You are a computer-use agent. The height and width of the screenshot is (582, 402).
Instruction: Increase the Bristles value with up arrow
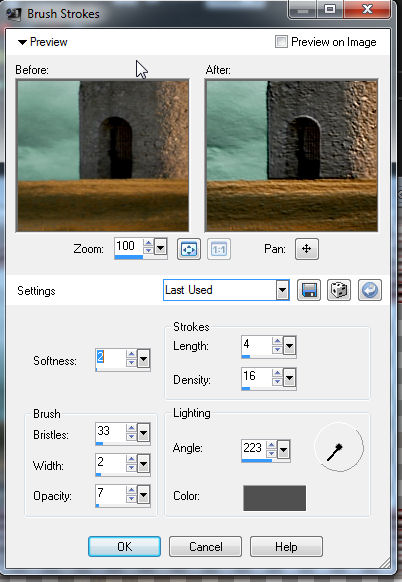pos(131,428)
